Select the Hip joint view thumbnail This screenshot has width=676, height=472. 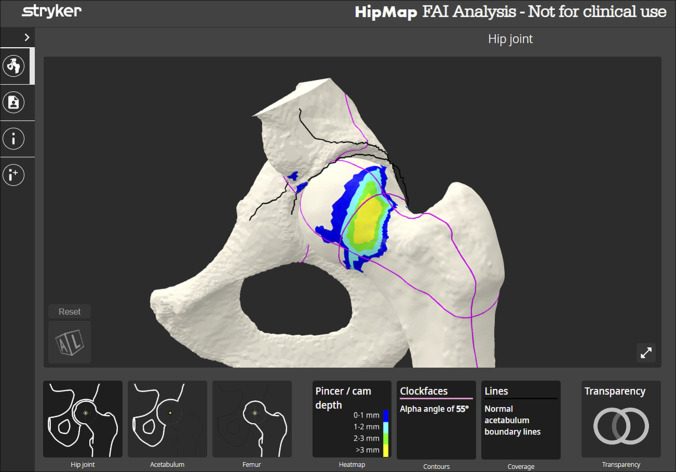point(83,419)
